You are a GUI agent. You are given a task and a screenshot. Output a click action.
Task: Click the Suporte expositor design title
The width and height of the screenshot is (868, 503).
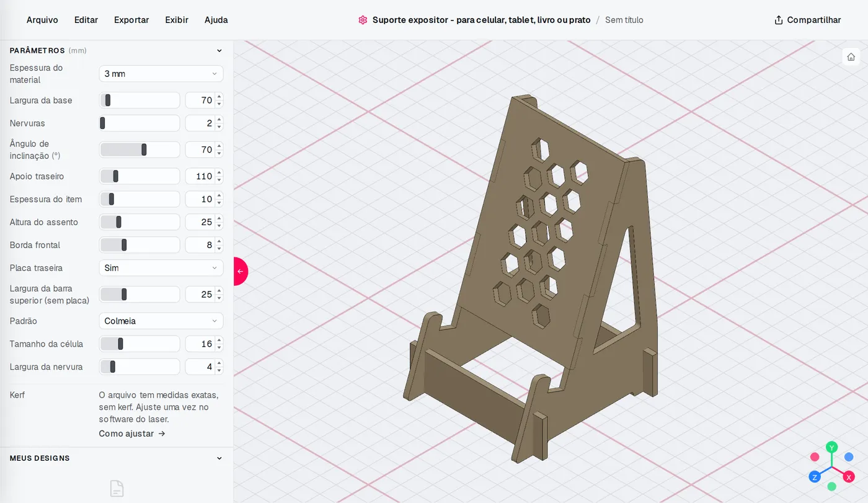[481, 20]
